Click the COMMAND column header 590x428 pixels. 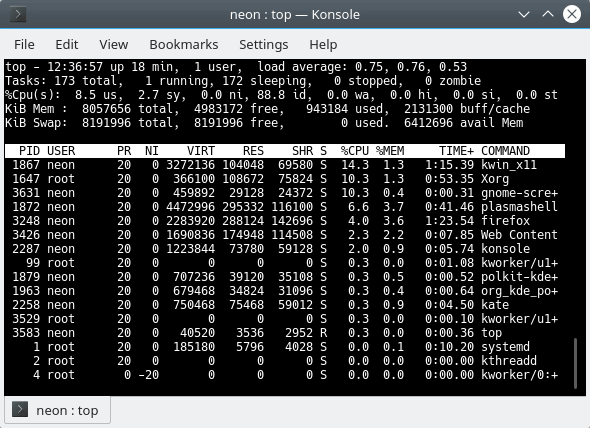coord(505,151)
